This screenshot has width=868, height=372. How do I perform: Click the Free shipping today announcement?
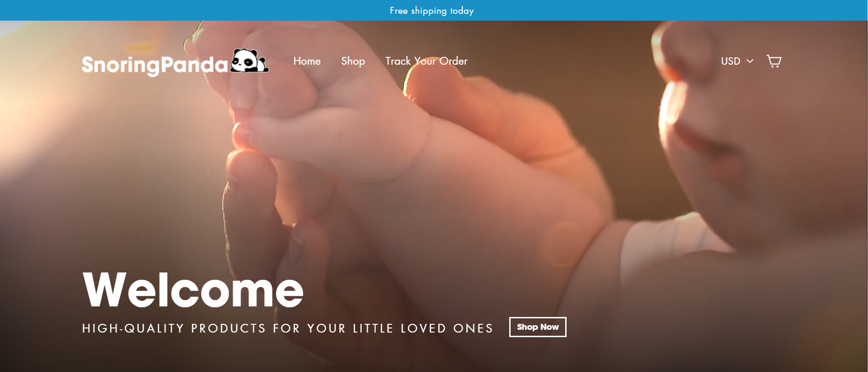(432, 11)
